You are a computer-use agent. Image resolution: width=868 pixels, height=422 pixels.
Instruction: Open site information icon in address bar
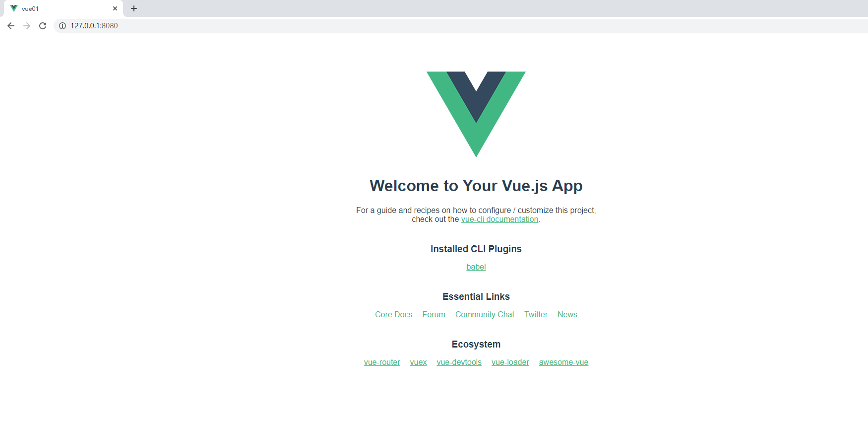(62, 26)
